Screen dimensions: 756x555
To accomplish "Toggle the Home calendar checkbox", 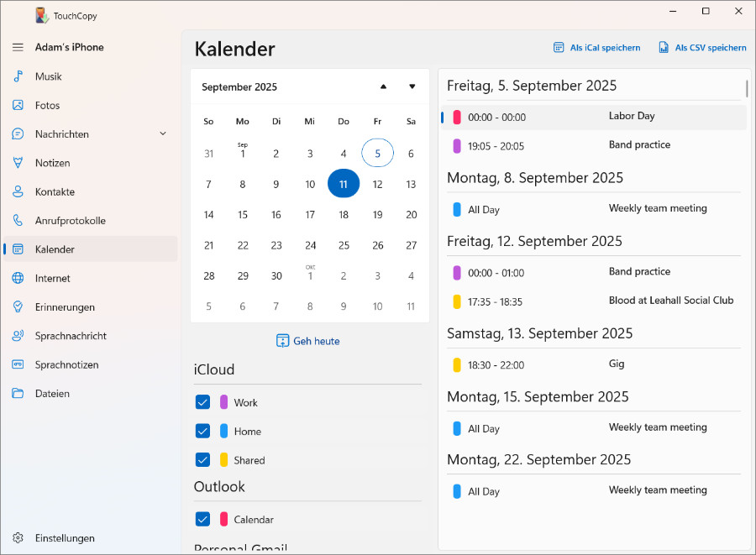I will coord(202,431).
